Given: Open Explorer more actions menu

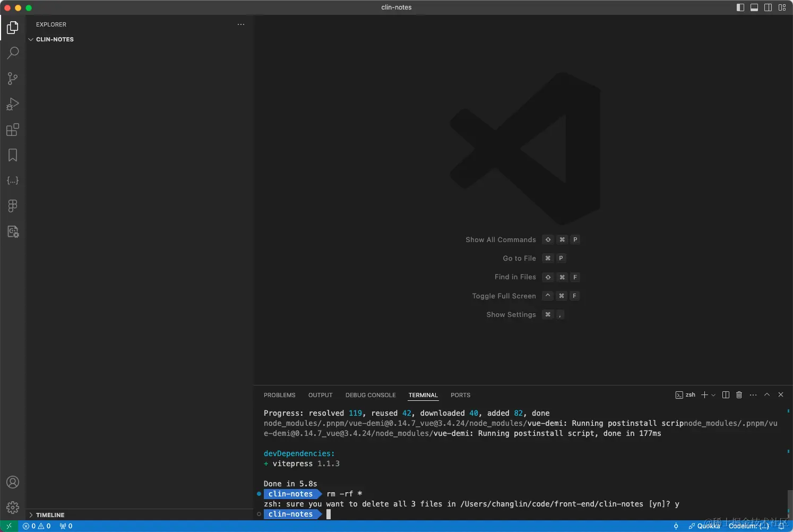Looking at the screenshot, I should point(241,24).
